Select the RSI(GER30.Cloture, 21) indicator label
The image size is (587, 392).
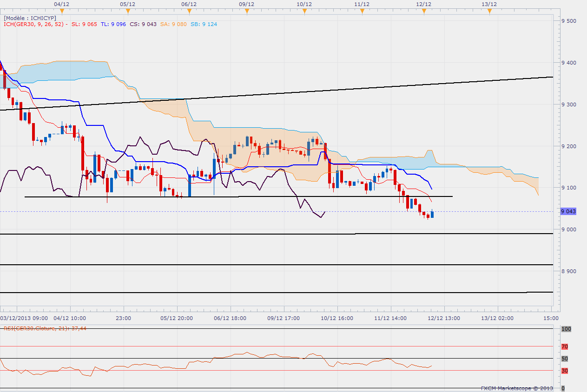point(45,328)
